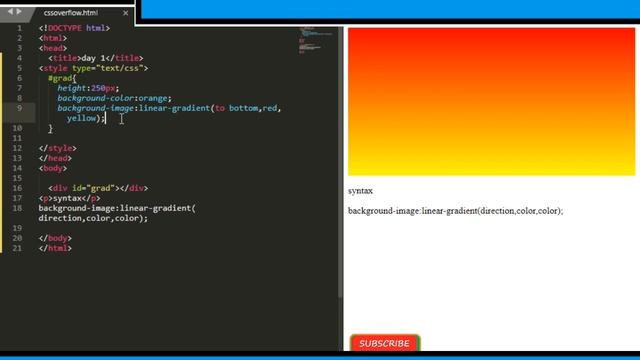
Task: Click line number 1 in the gutter
Action: (x=19, y=28)
